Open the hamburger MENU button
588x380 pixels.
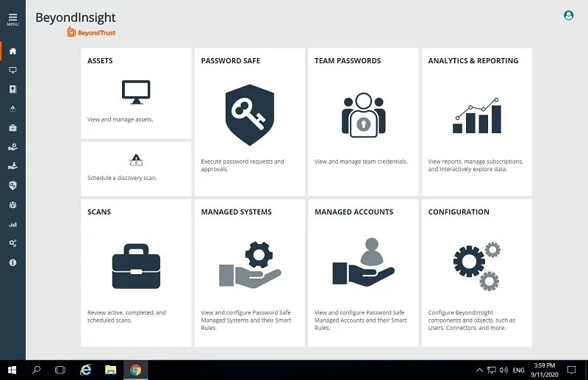(x=12, y=20)
